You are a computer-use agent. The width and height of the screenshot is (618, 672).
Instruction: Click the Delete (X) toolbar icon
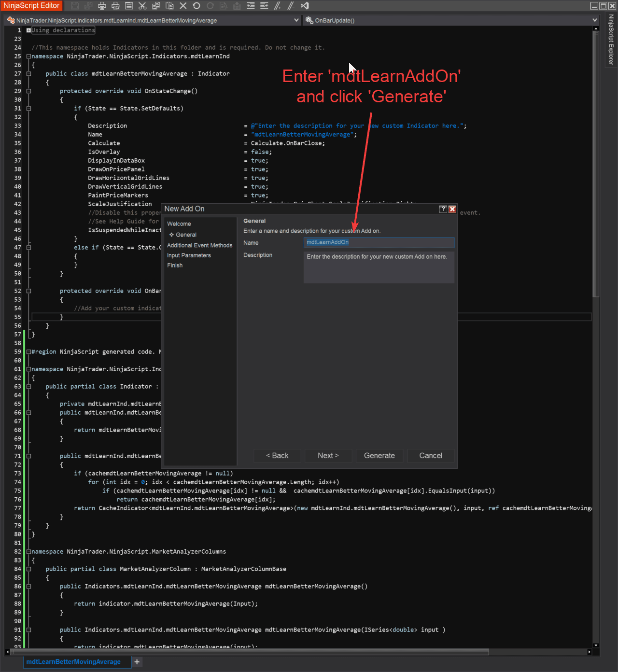183,6
